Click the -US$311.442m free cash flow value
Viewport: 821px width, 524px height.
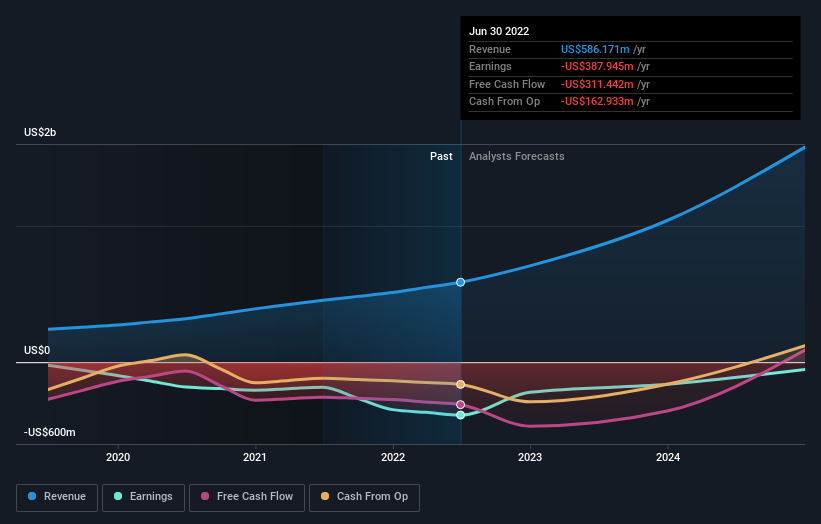pos(597,84)
